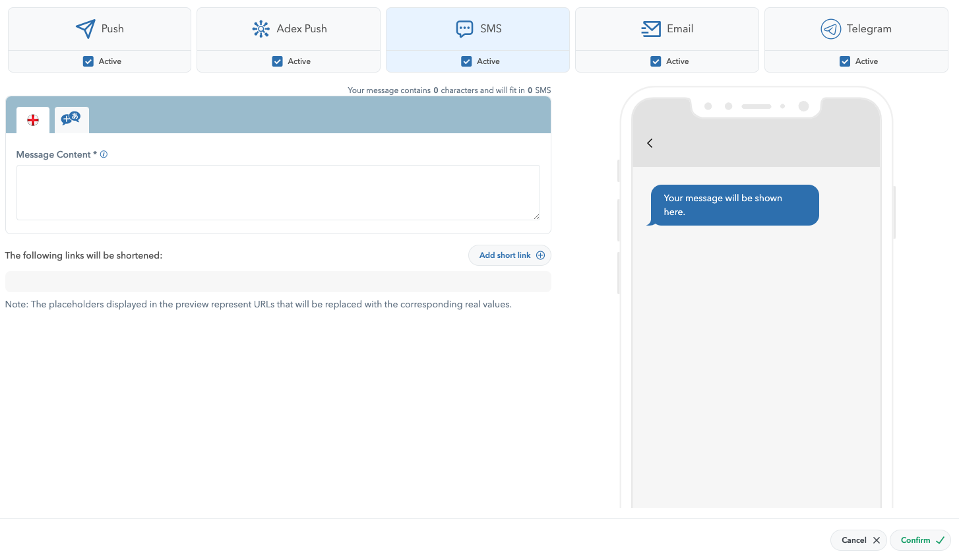959x560 pixels.
Task: Click the Add short link button
Action: 510,255
